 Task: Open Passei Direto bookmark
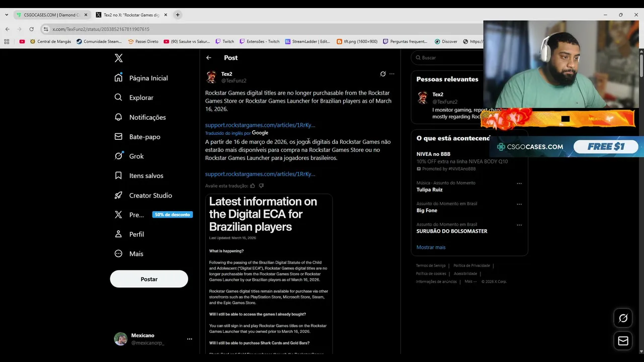pyautogui.click(x=143, y=42)
